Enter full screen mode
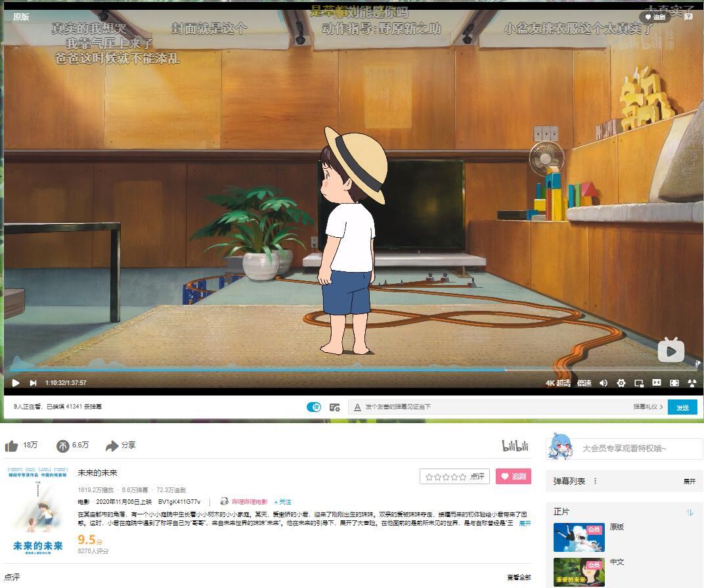The image size is (704, 588). [692, 383]
